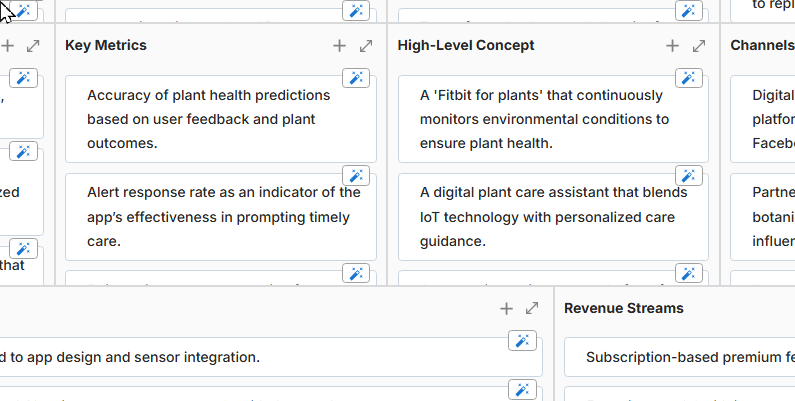The image size is (795, 401).
Task: Add item to section left of Revenue Streams
Action: coord(506,309)
